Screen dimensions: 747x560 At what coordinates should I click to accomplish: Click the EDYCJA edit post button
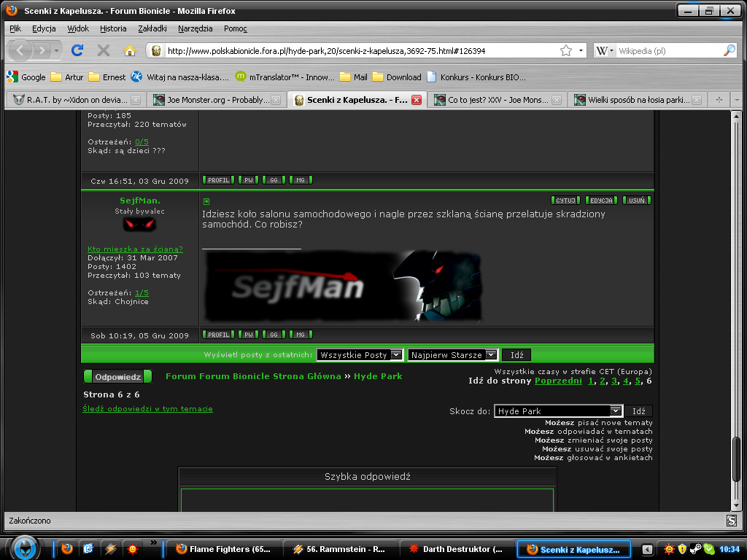[601, 201]
